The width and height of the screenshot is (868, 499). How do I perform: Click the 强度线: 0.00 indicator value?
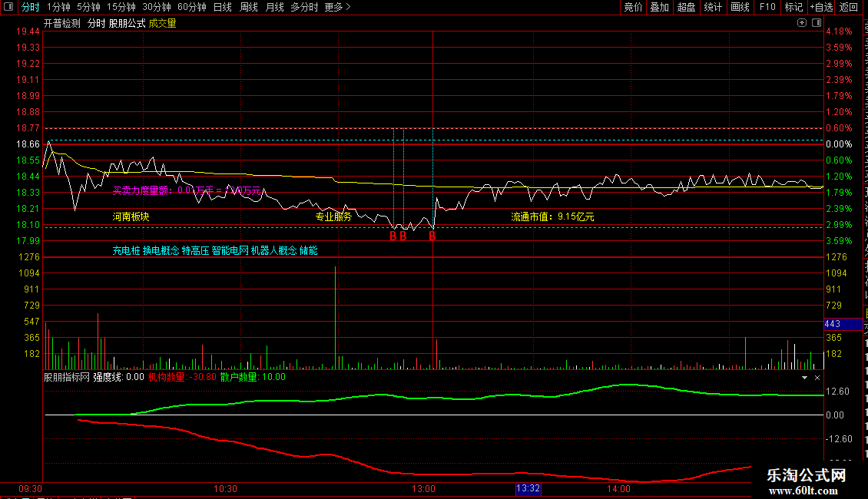pyautogui.click(x=118, y=377)
